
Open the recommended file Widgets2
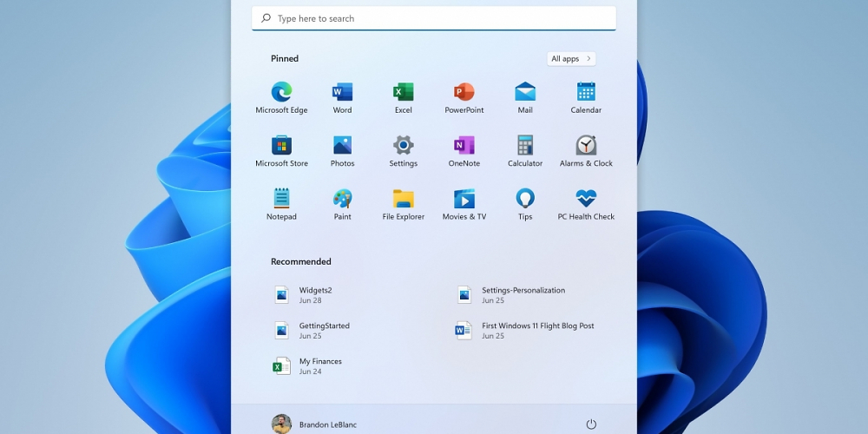(303, 295)
